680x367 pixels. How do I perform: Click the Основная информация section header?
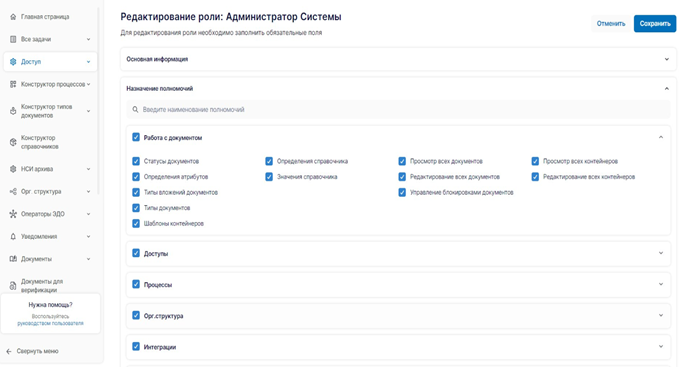coord(398,59)
